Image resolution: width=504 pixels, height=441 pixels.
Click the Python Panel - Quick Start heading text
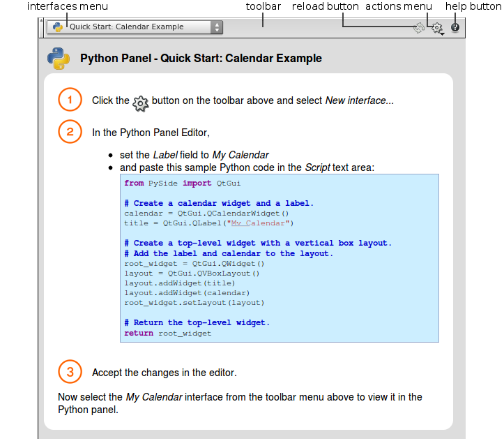pyautogui.click(x=201, y=59)
